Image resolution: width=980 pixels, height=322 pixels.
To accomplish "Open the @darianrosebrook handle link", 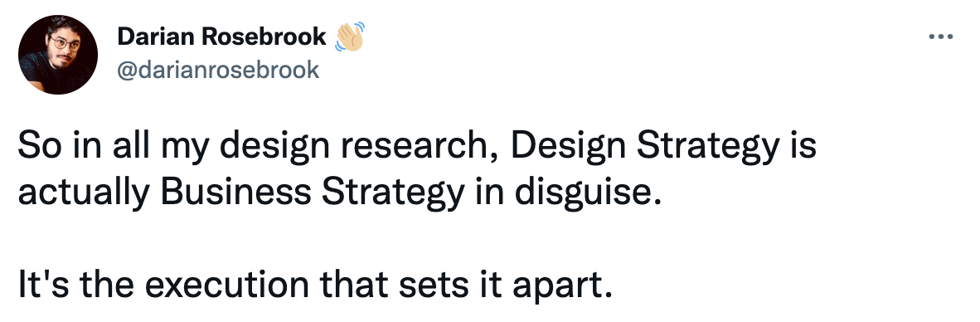I will pos(218,70).
